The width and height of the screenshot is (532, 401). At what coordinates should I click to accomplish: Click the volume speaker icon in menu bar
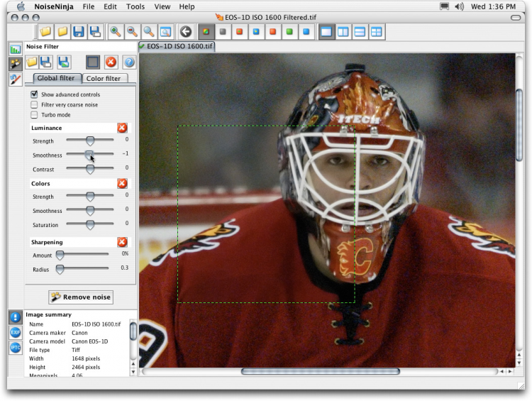pos(460,6)
